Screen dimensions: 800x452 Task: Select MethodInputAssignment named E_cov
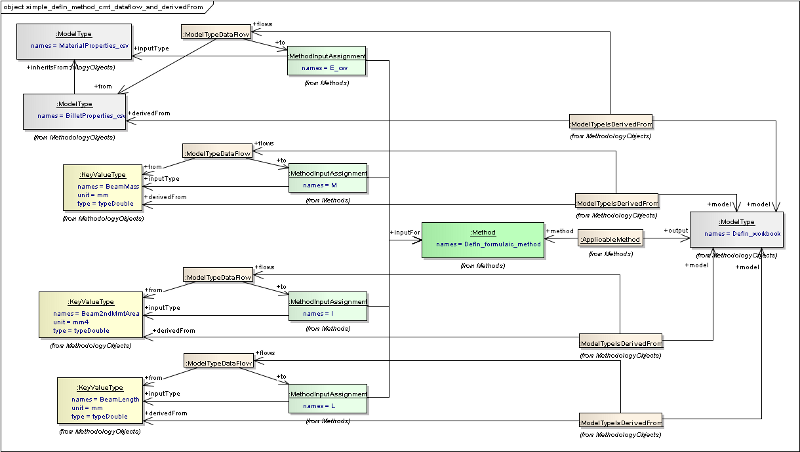[327, 61]
